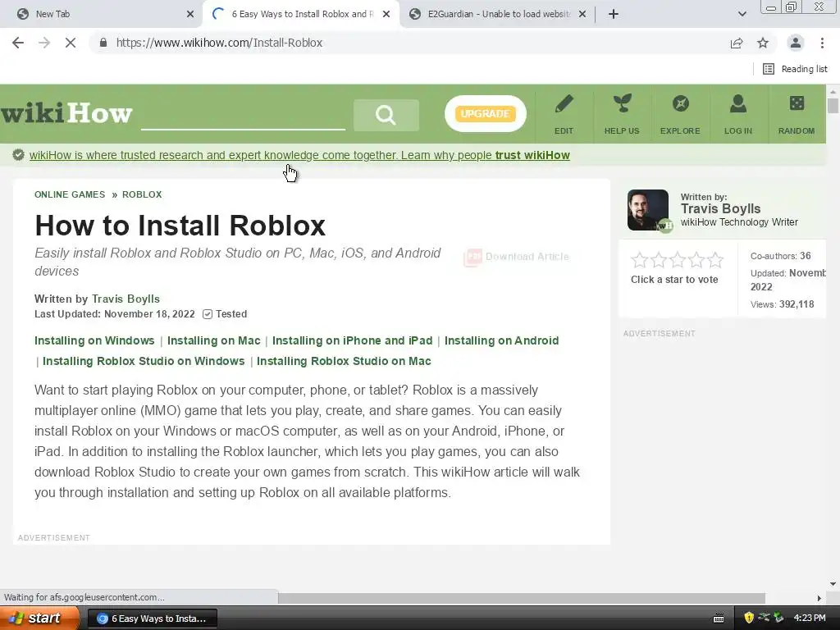
Task: Close the E2Guardian tab
Action: click(582, 14)
